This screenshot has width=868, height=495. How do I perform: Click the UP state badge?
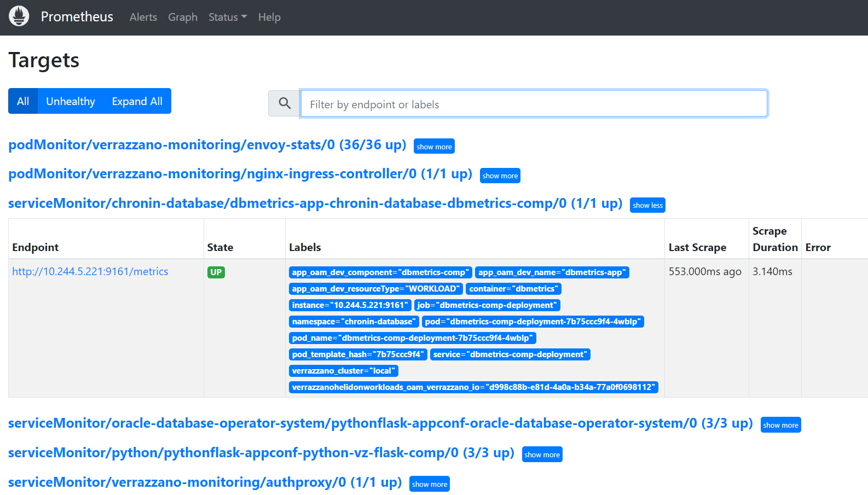coord(216,272)
